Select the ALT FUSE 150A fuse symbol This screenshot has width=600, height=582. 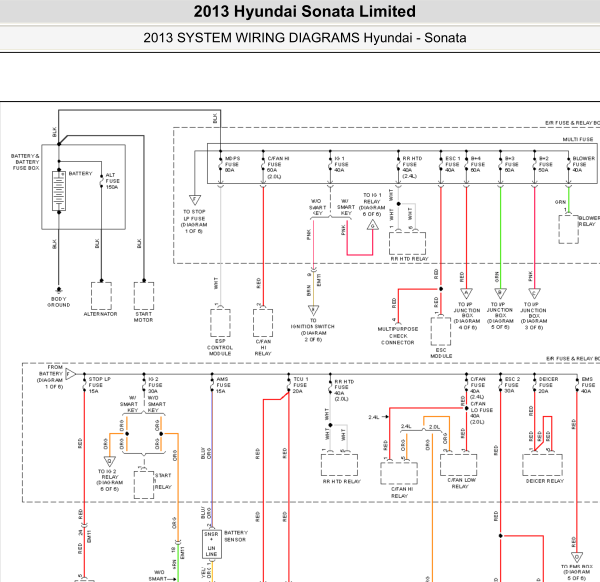tap(101, 181)
